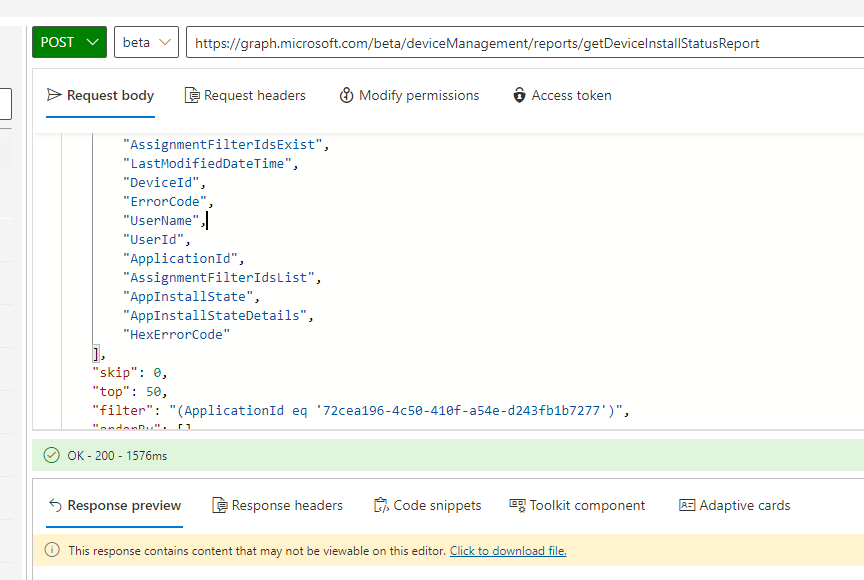The width and height of the screenshot is (864, 580).
Task: Open the POST HTTP method dropdown
Action: pos(69,42)
